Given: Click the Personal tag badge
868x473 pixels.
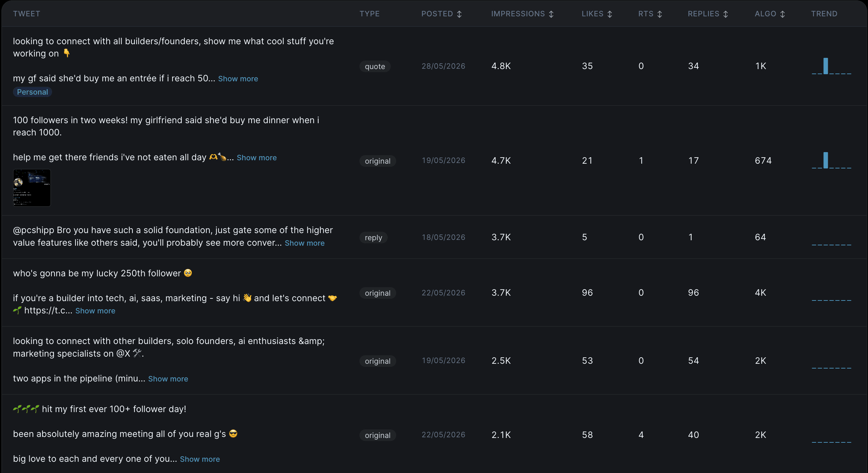Looking at the screenshot, I should [32, 92].
